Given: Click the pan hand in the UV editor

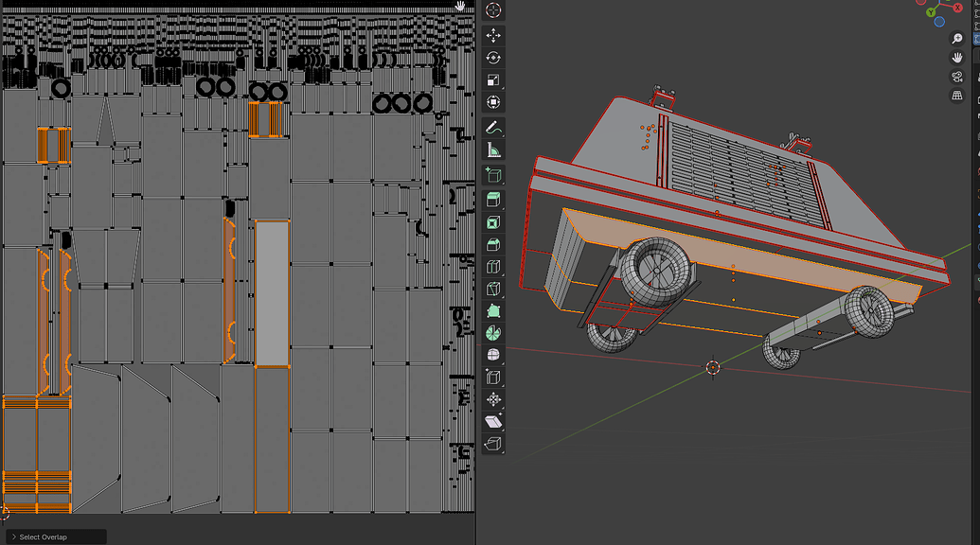Looking at the screenshot, I should (x=460, y=6).
